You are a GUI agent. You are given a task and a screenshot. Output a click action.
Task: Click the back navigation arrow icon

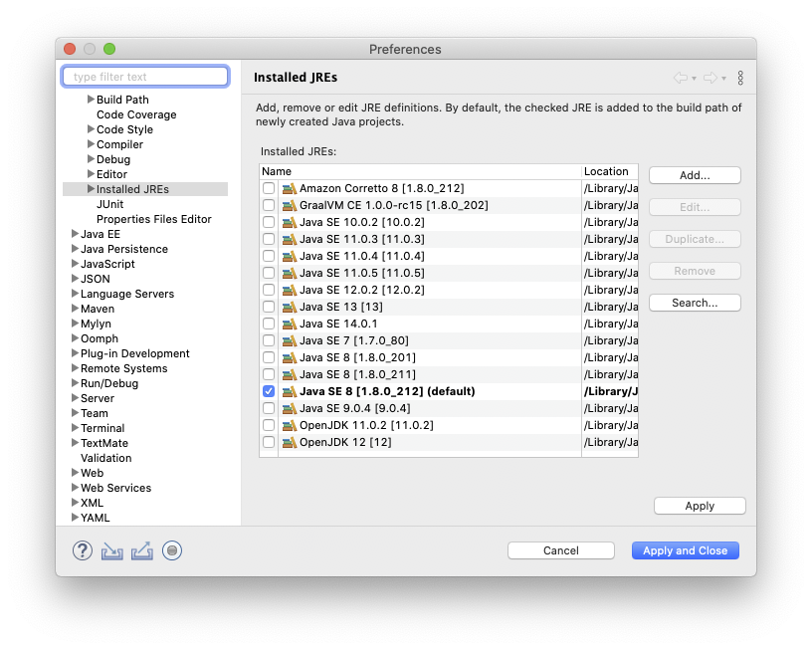click(681, 78)
